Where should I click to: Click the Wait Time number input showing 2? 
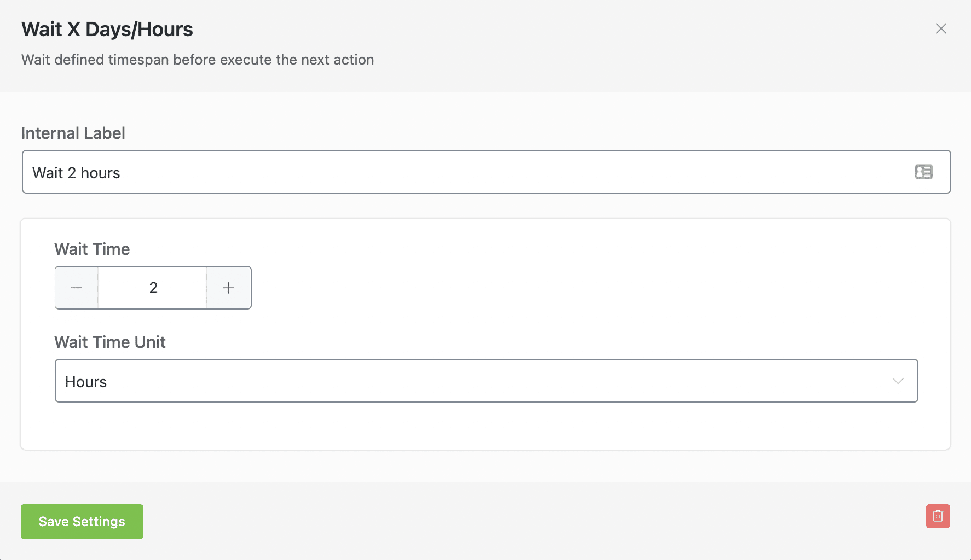[153, 288]
